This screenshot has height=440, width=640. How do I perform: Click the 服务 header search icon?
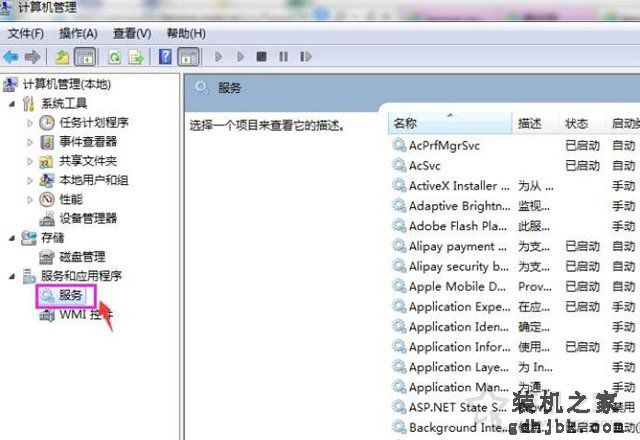point(202,87)
